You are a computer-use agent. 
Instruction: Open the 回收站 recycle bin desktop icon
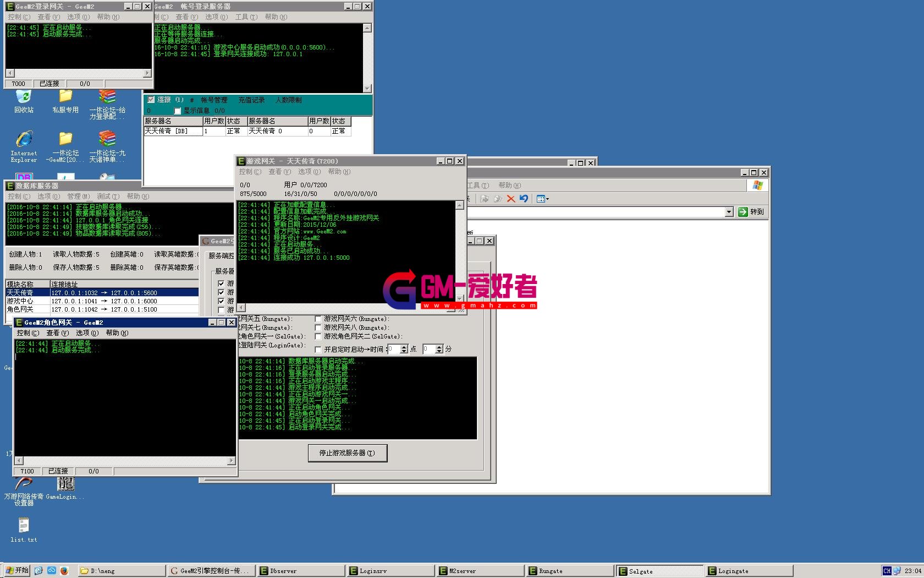click(x=24, y=98)
